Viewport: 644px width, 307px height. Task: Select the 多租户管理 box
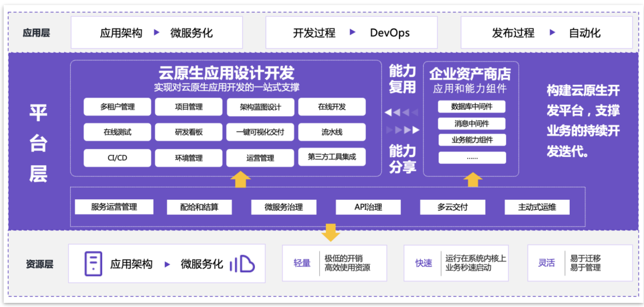(x=118, y=107)
